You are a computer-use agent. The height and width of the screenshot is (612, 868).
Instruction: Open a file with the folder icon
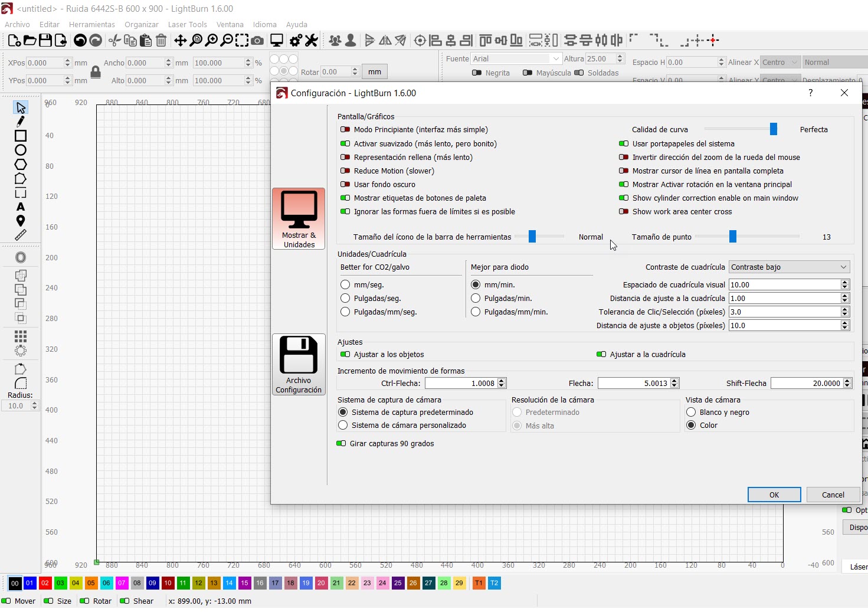(x=30, y=40)
